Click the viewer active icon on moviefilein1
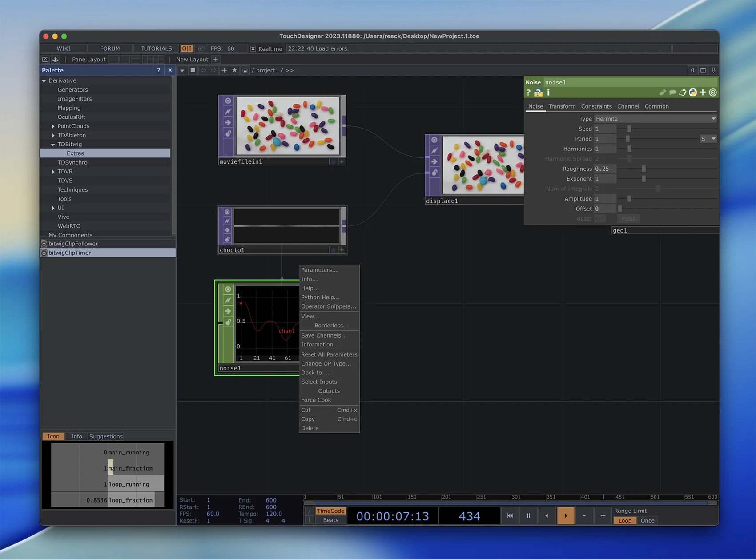 point(228,101)
